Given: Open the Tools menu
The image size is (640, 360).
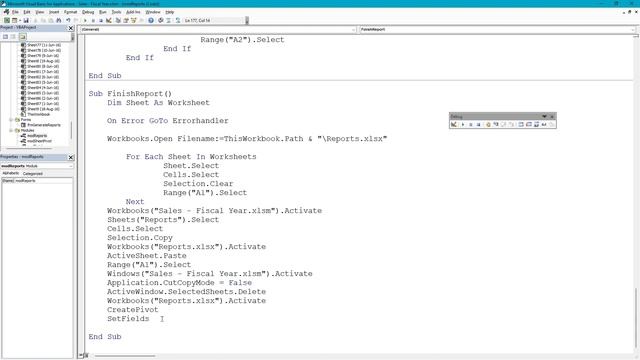Looking at the screenshot, I should (x=116, y=12).
